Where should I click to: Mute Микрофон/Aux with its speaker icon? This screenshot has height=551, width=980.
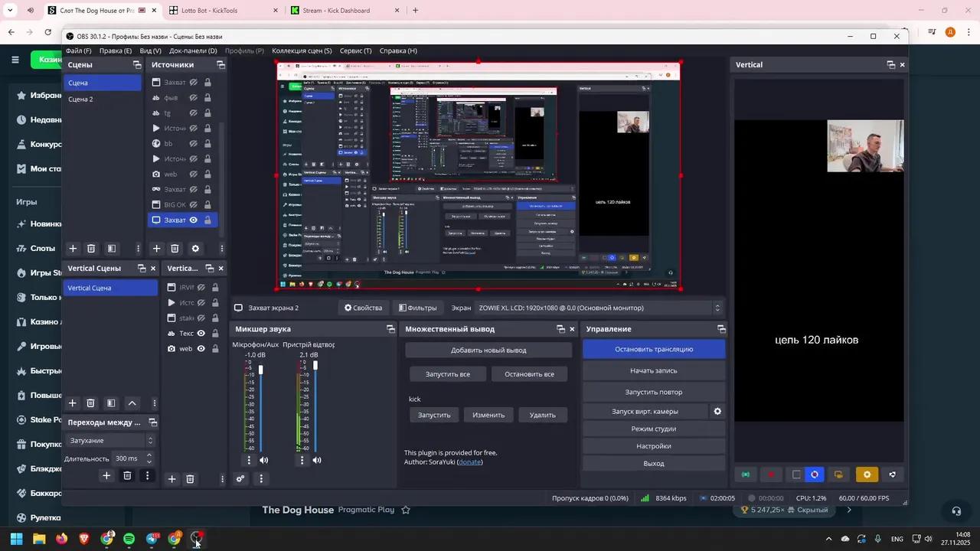(263, 460)
